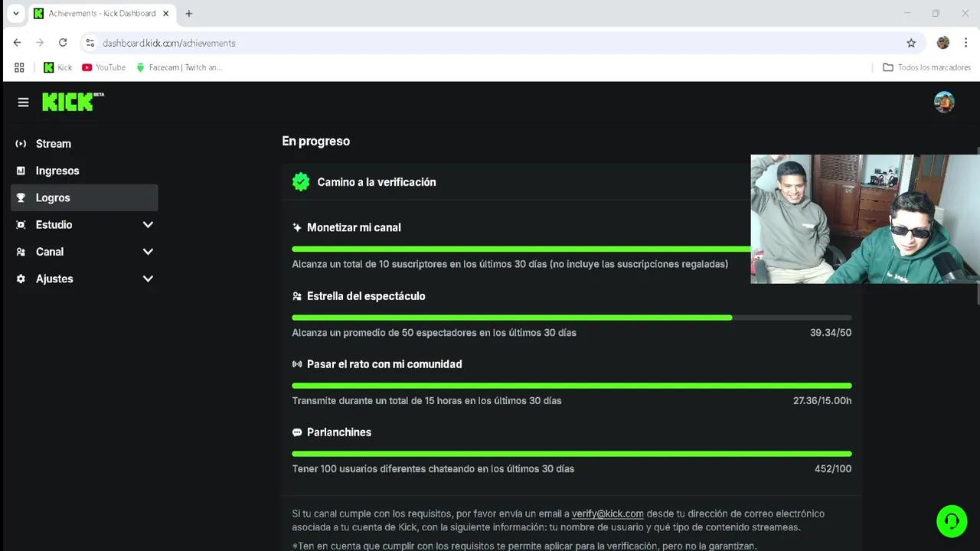Click the Logros trophy icon in sidebar
Screen dimensions: 980x551
[x=21, y=197]
